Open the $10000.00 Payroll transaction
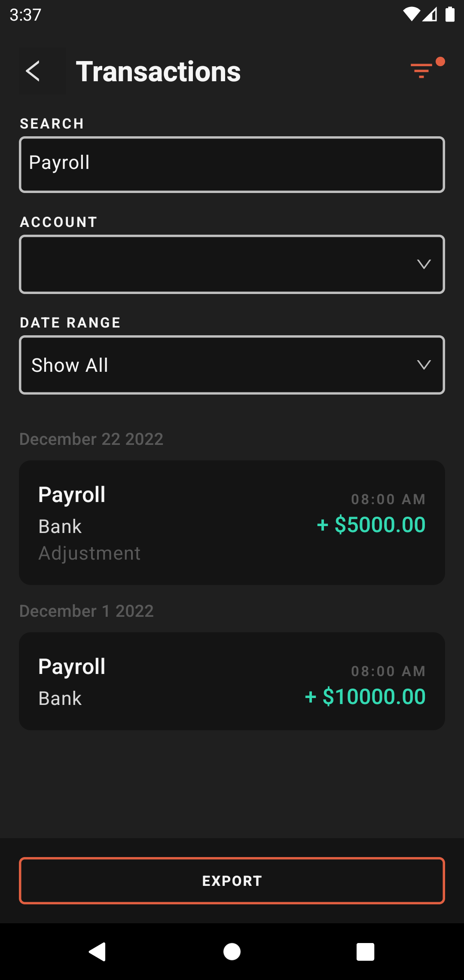Image resolution: width=464 pixels, height=980 pixels. click(x=232, y=681)
